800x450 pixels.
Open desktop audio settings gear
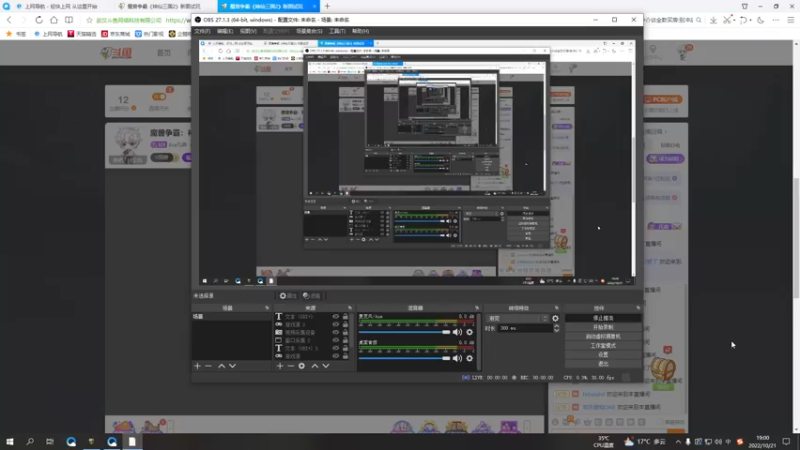(469, 358)
